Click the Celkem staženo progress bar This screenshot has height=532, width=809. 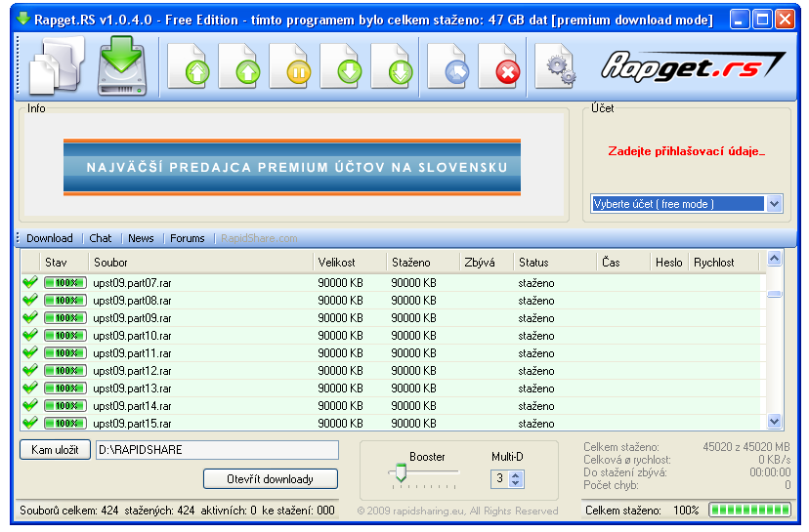749,511
